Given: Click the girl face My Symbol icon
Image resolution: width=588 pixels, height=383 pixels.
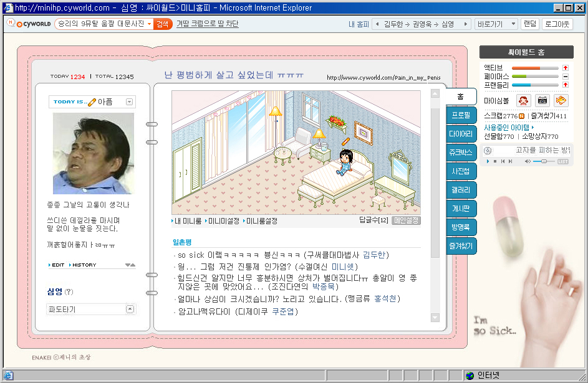Looking at the screenshot, I should (524, 100).
